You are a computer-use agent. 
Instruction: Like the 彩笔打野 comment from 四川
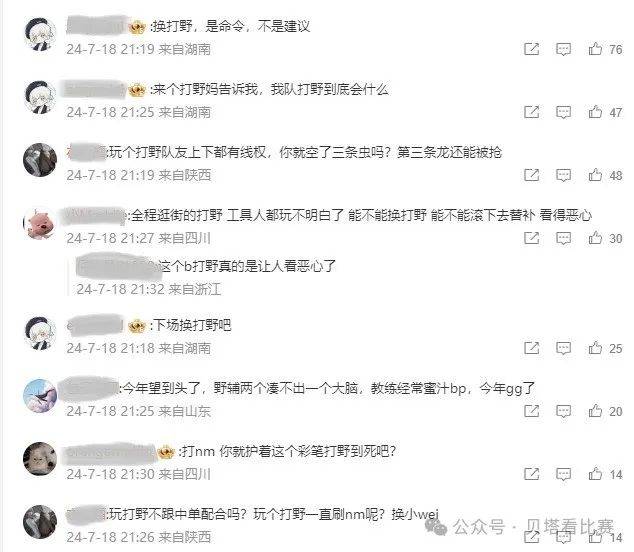click(x=595, y=474)
